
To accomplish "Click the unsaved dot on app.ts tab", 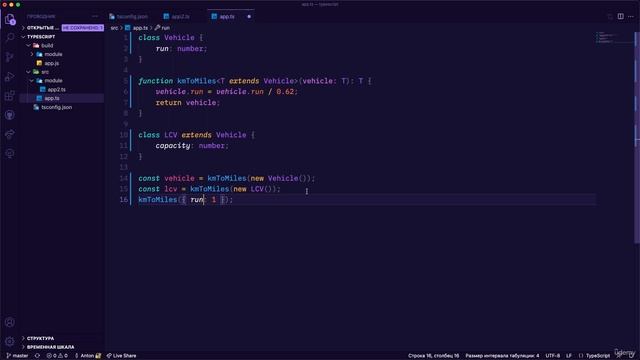I will (x=249, y=17).
